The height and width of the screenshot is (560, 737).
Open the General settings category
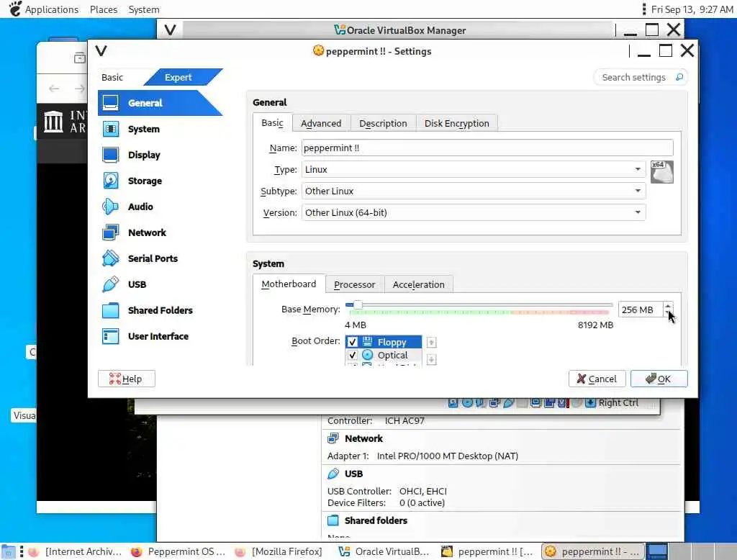click(160, 103)
